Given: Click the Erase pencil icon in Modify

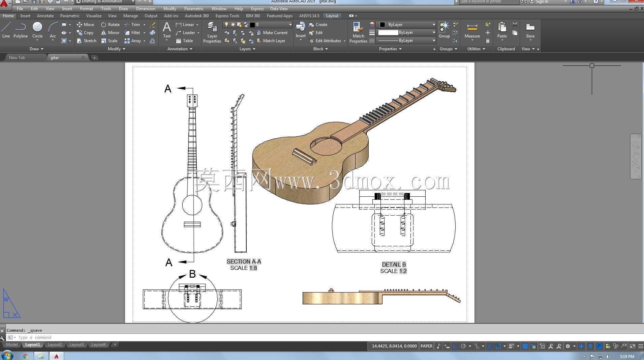Looking at the screenshot, I should click(153, 25).
